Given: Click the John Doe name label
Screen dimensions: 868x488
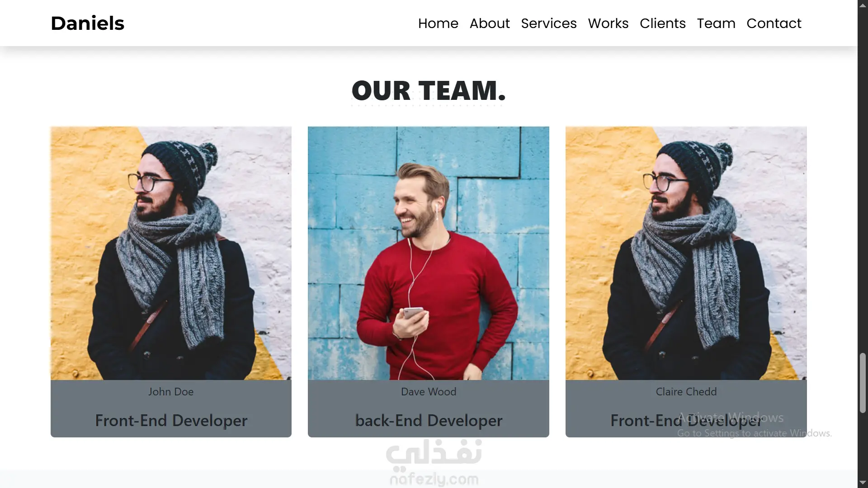Looking at the screenshot, I should click(x=171, y=392).
